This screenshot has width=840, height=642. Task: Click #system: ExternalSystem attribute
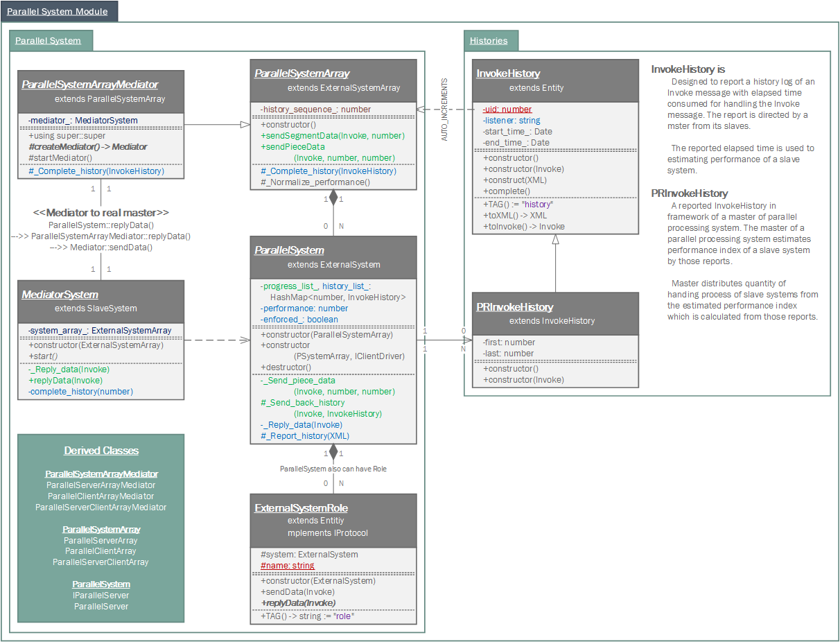click(x=310, y=555)
